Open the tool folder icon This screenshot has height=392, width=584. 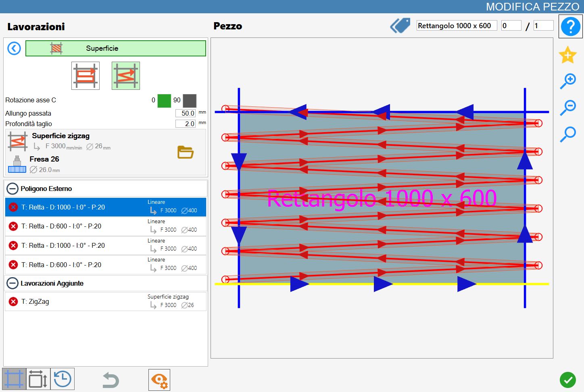click(186, 152)
